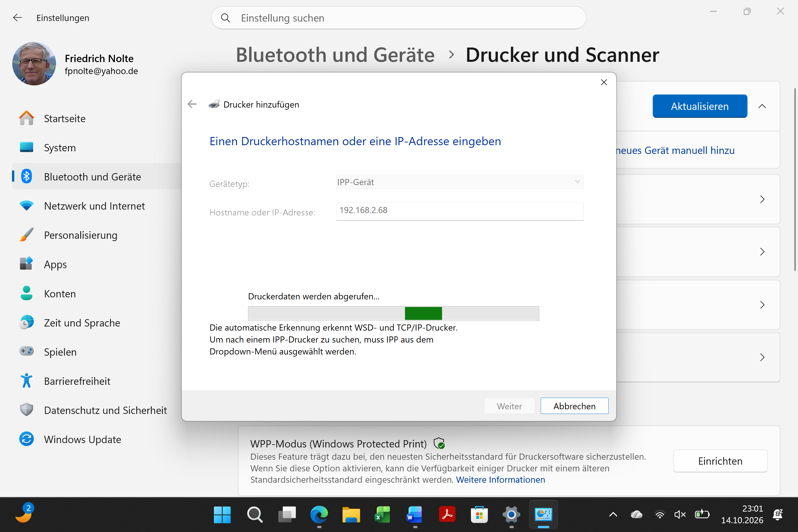This screenshot has width=798, height=532.
Task: Click the Konten person icon
Action: pos(27,293)
